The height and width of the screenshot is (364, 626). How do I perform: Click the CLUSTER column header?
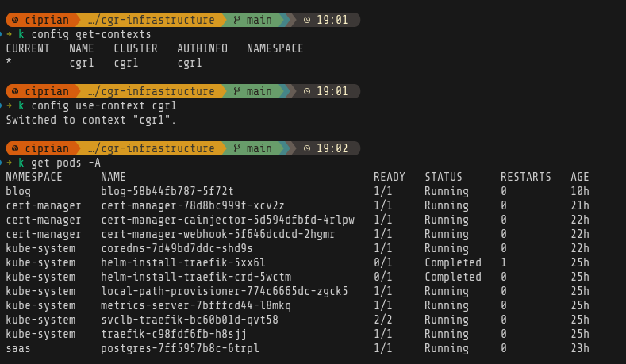tap(136, 48)
